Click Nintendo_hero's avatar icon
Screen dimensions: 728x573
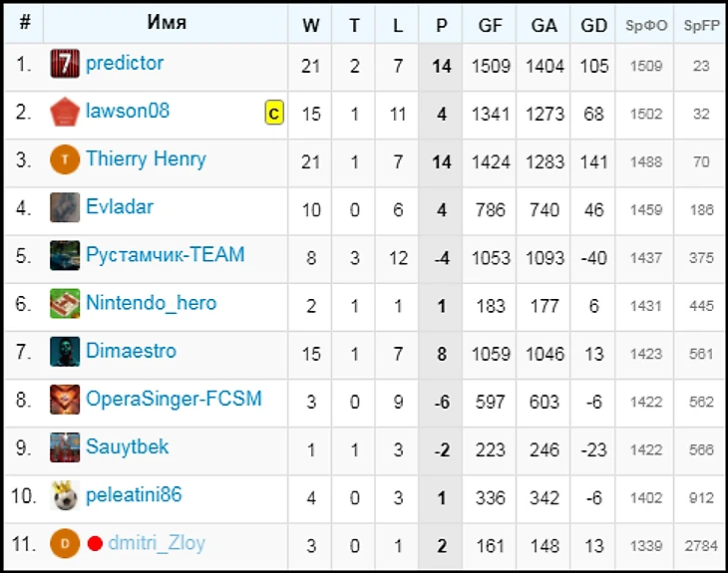pos(65,303)
